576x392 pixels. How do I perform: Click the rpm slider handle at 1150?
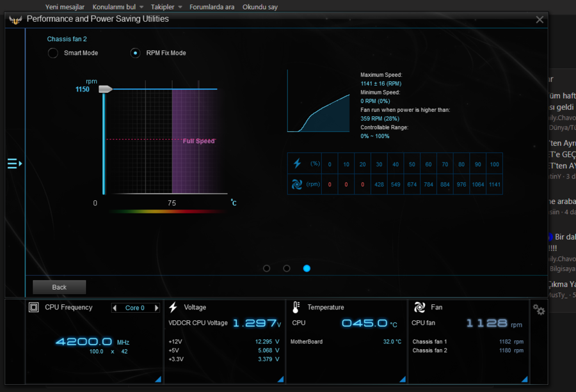point(106,90)
